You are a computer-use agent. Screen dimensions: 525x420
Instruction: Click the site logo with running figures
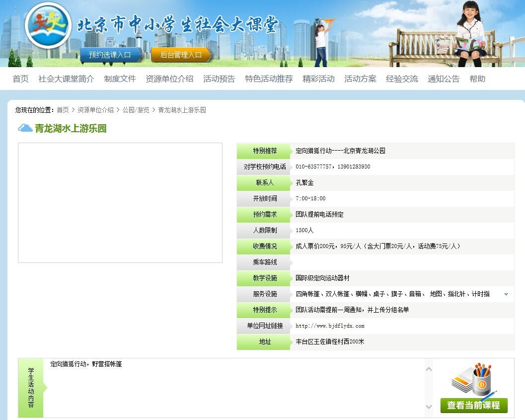[x=47, y=25]
